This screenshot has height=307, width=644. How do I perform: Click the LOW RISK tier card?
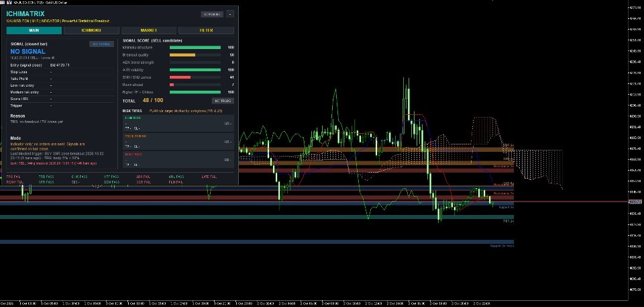(178, 124)
